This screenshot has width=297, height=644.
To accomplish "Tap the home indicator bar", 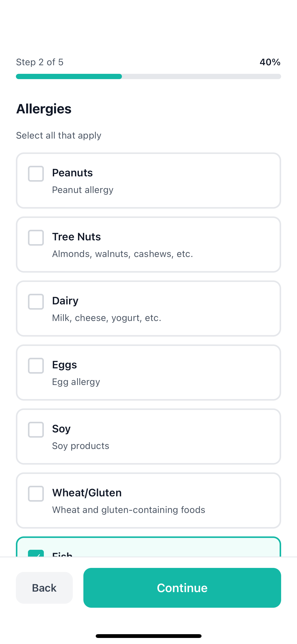I will [148, 636].
